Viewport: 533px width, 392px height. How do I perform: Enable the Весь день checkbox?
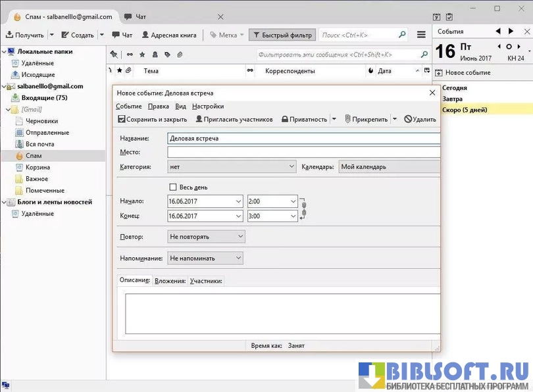coord(174,187)
